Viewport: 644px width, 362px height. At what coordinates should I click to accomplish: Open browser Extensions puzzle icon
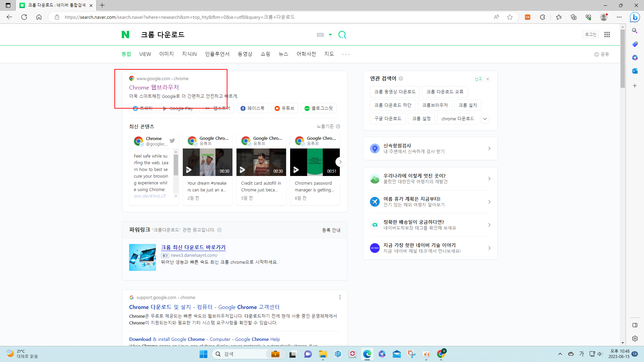click(542, 17)
